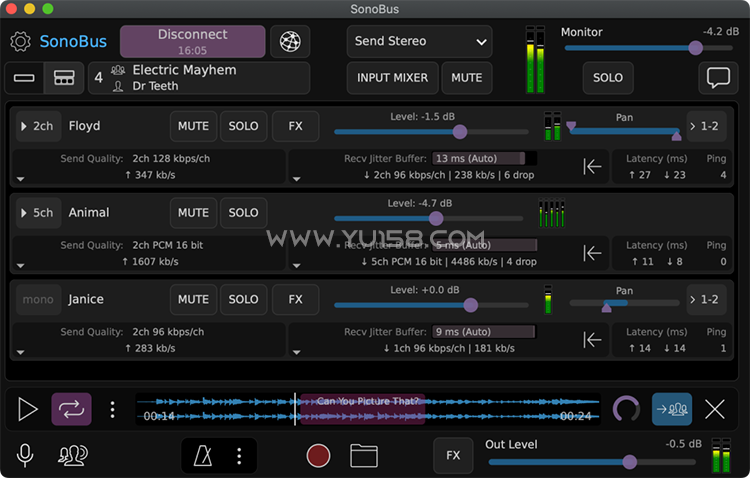Click Janice's mono channel button
This screenshot has height=478, width=750.
[38, 300]
